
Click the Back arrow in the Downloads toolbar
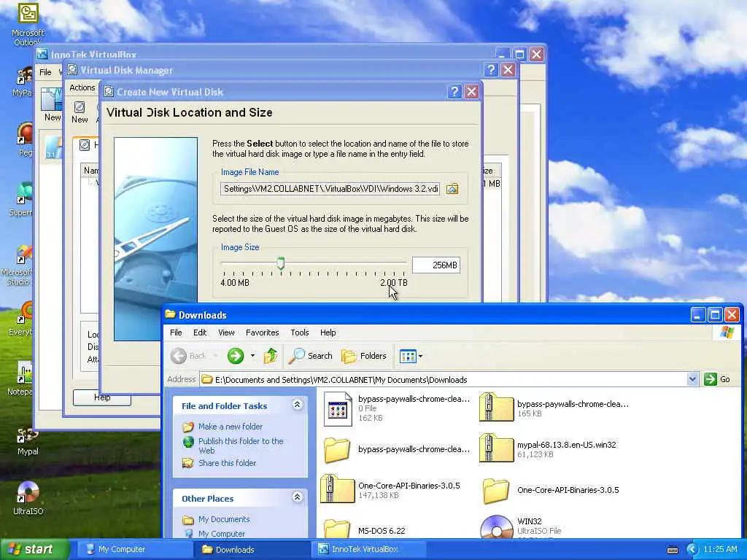(179, 356)
